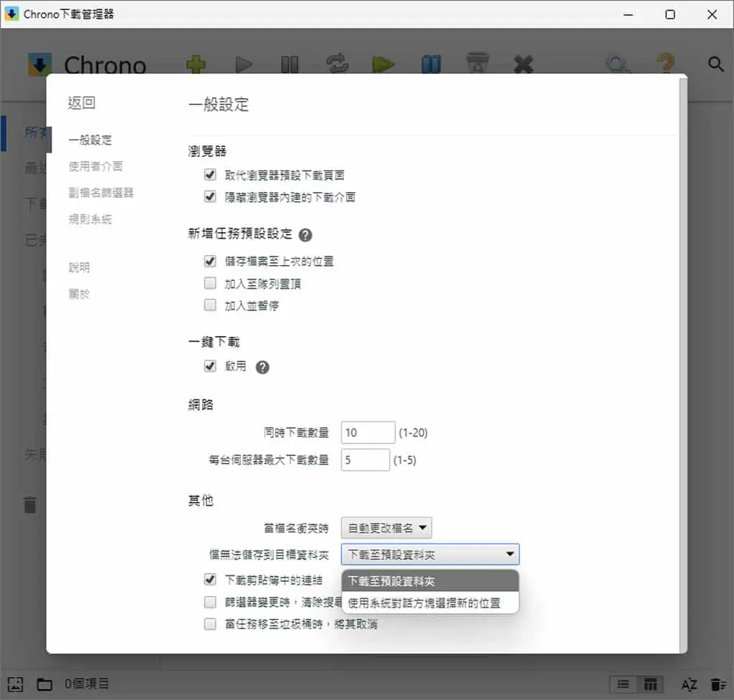Image resolution: width=734 pixels, height=700 pixels.
Task: Click the 返回 back link
Action: coord(82,102)
